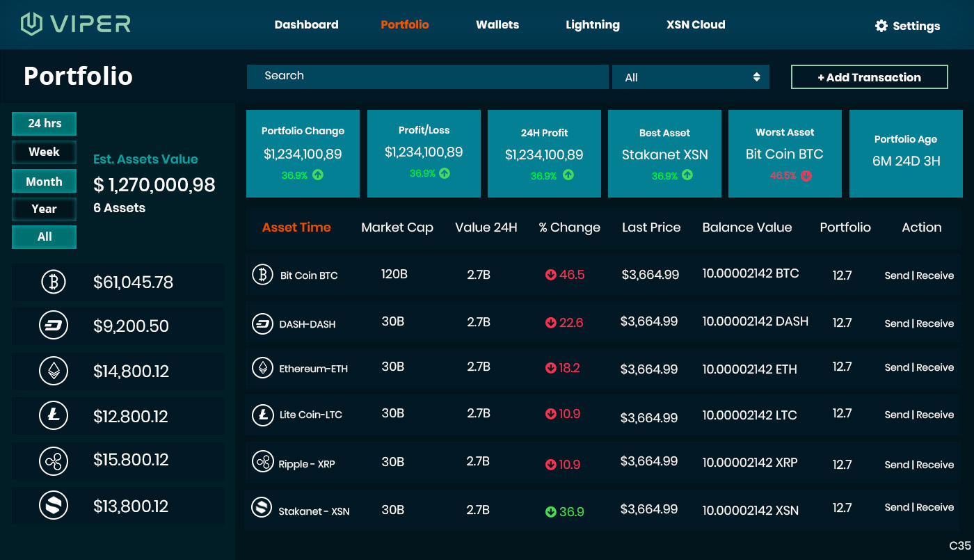The width and height of the screenshot is (974, 560).
Task: Click the Balance Value column header
Action: point(747,227)
